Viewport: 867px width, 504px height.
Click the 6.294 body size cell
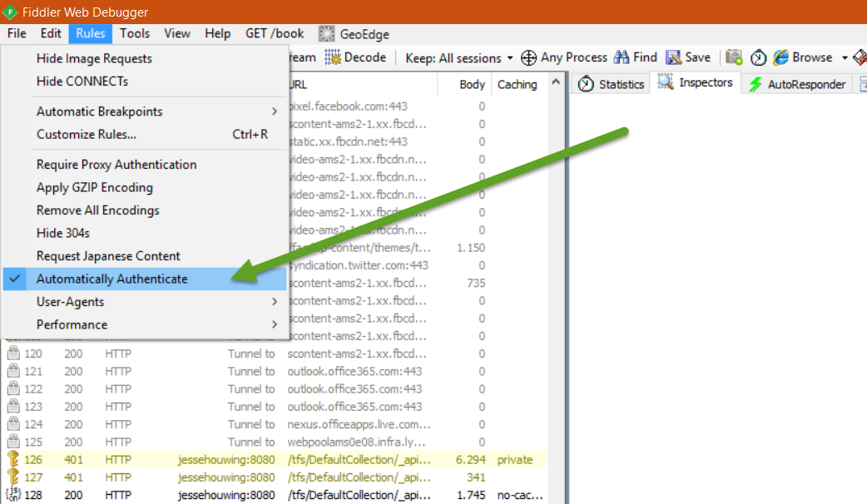pos(471,459)
